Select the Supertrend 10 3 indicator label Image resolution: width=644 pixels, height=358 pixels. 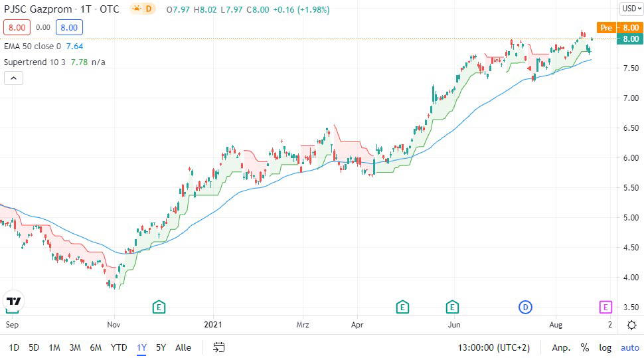coord(35,62)
